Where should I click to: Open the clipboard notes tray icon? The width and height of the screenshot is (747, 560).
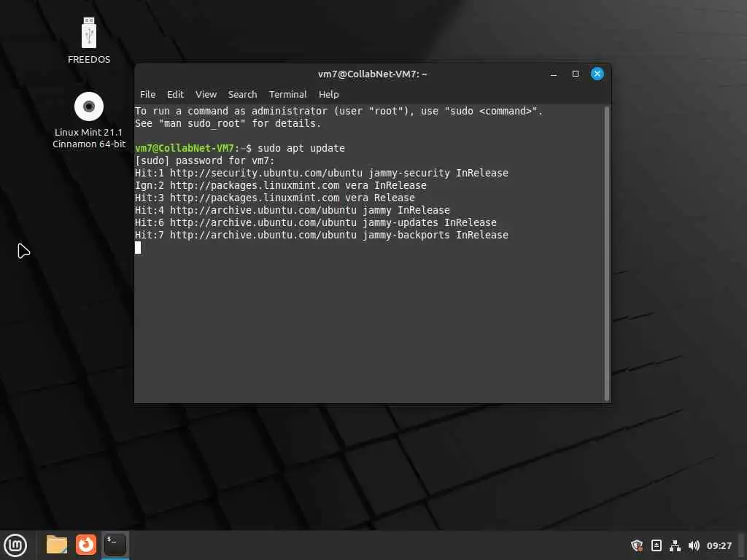[x=656, y=545]
